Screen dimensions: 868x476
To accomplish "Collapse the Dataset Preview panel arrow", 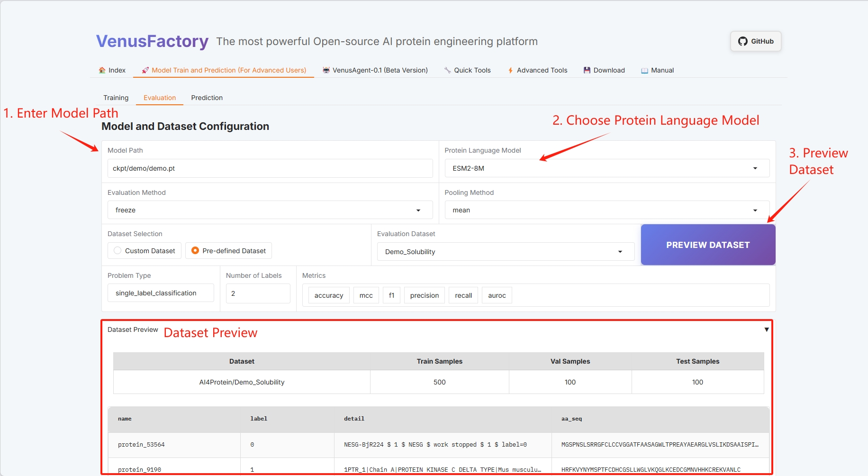I will point(766,330).
